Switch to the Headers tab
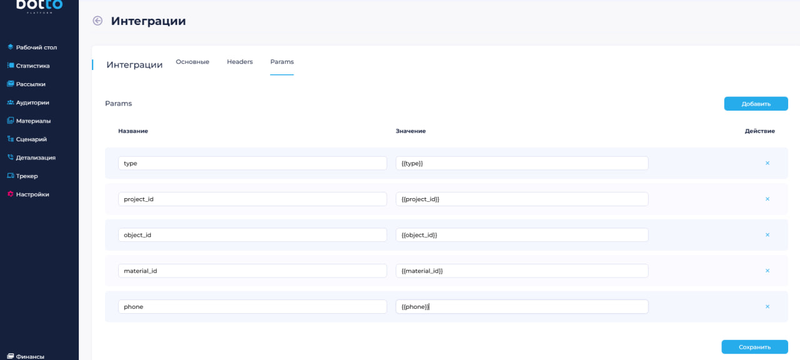Image resolution: width=800 pixels, height=360 pixels. click(240, 62)
